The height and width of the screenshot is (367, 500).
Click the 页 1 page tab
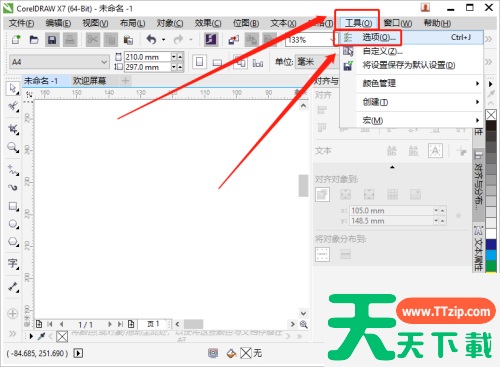click(154, 324)
